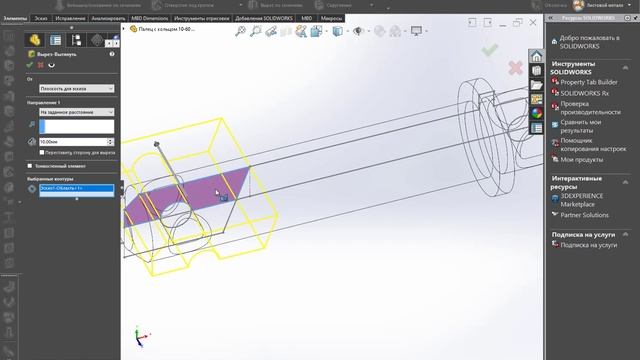Open Сравнить мои результаты link

click(580, 126)
